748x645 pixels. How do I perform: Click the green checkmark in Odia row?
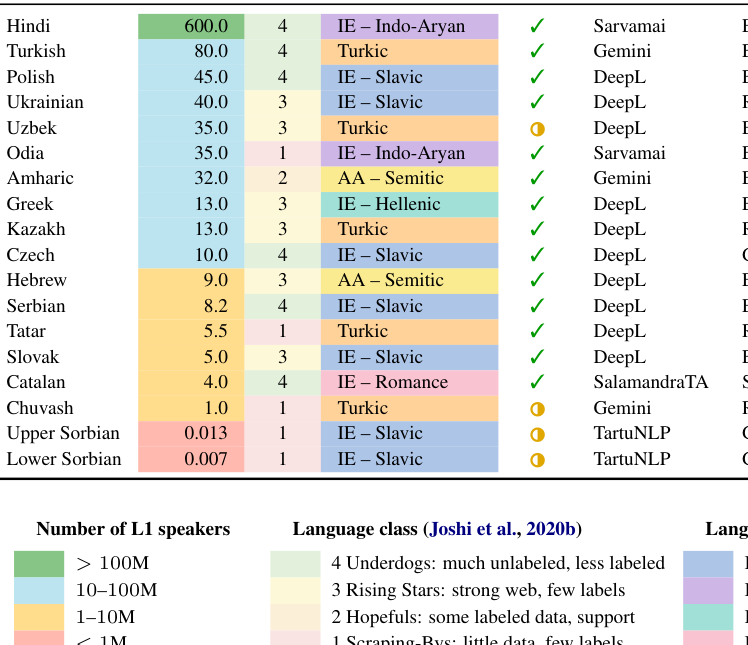(x=537, y=153)
